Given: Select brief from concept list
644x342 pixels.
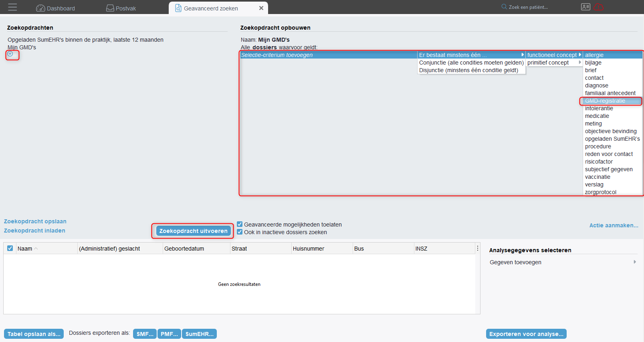Looking at the screenshot, I should click(613, 70).
